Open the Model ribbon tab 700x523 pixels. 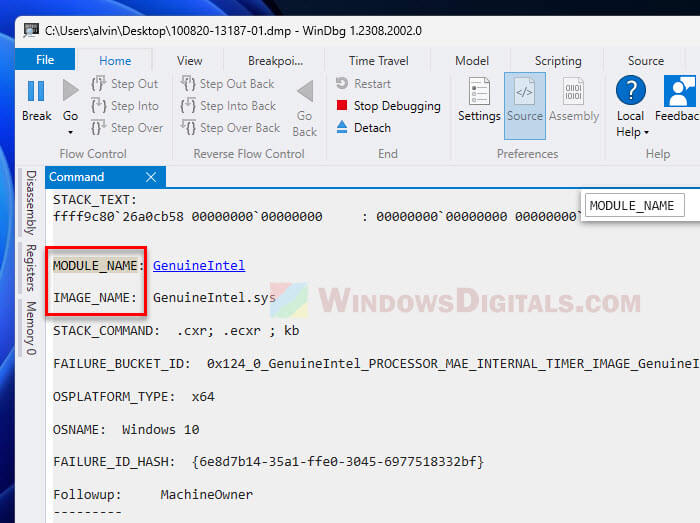point(472,61)
